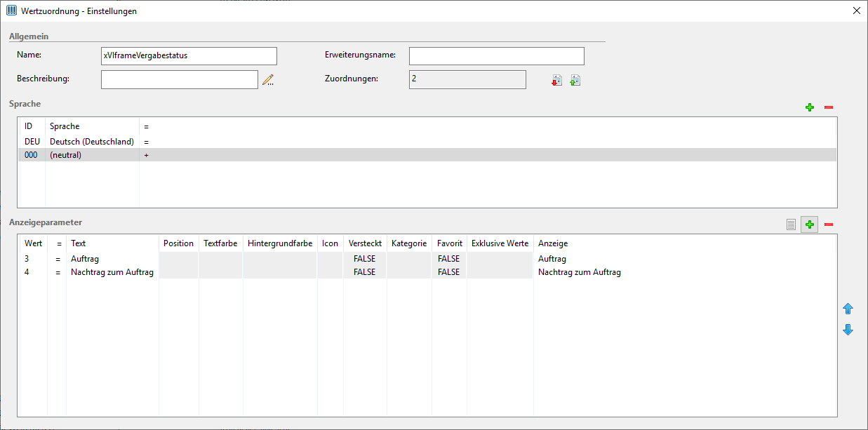Add a display parameter with green plus

(x=810, y=224)
